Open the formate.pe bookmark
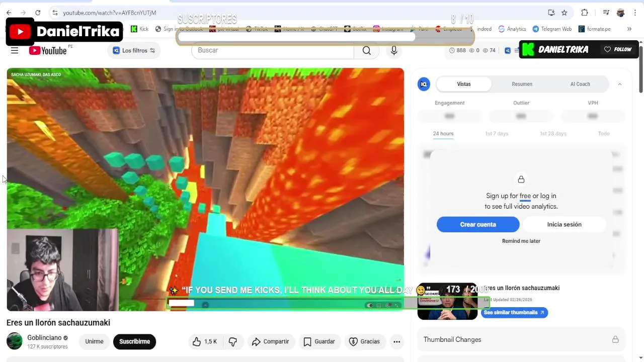Viewport: 644px width, 362px height. [x=595, y=29]
